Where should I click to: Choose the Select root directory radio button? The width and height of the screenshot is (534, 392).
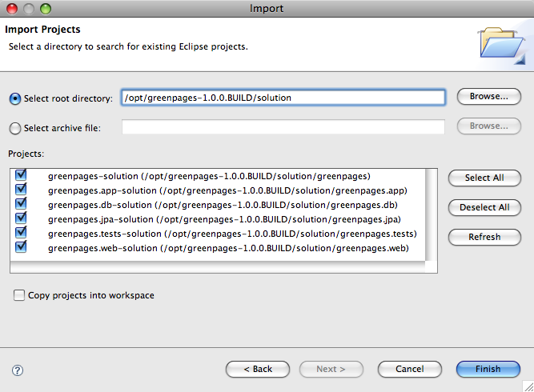click(x=14, y=98)
